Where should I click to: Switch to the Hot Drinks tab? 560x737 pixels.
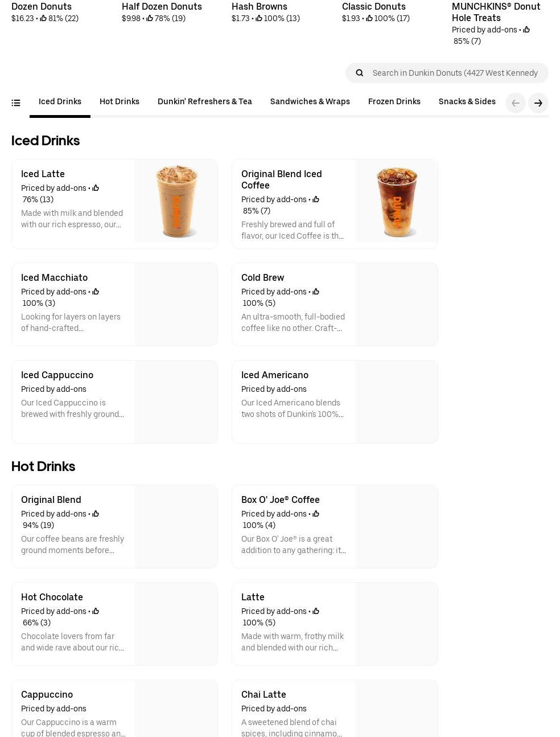pos(119,102)
